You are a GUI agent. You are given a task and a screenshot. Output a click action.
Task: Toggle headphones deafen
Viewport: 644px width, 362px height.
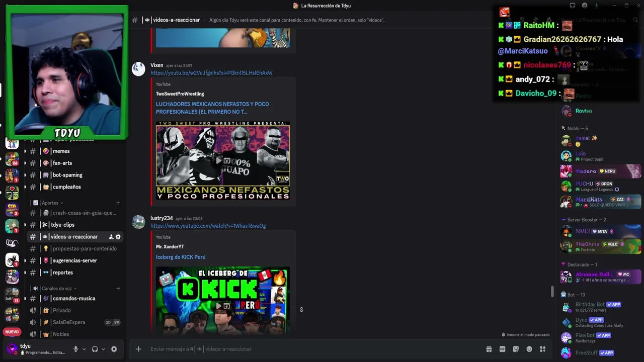(x=95, y=349)
